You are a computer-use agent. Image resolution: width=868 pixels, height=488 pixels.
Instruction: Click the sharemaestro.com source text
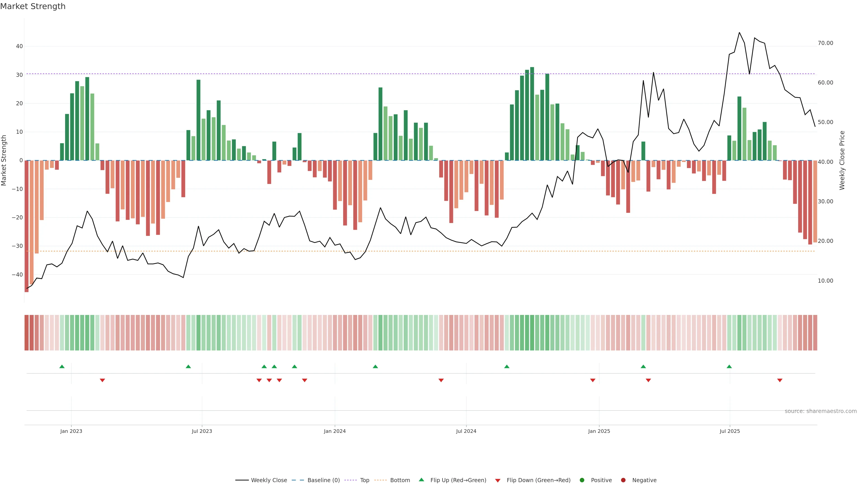tap(821, 411)
